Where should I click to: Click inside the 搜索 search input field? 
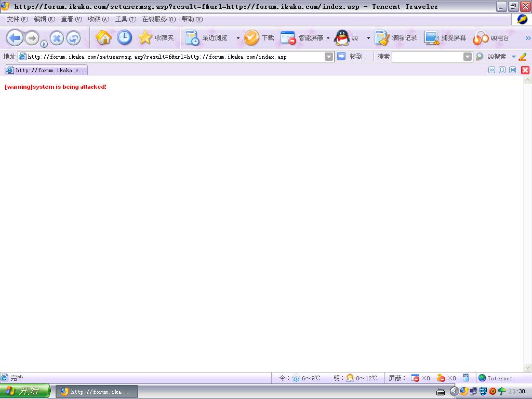(x=427, y=57)
